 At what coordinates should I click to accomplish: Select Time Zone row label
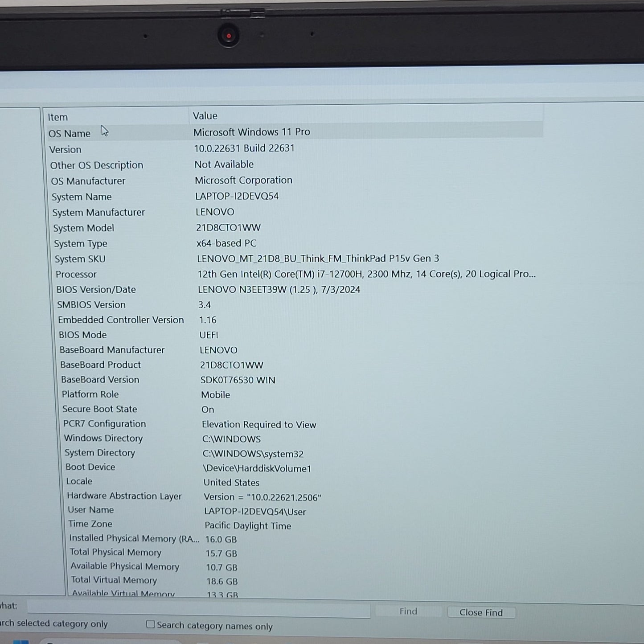point(90,524)
